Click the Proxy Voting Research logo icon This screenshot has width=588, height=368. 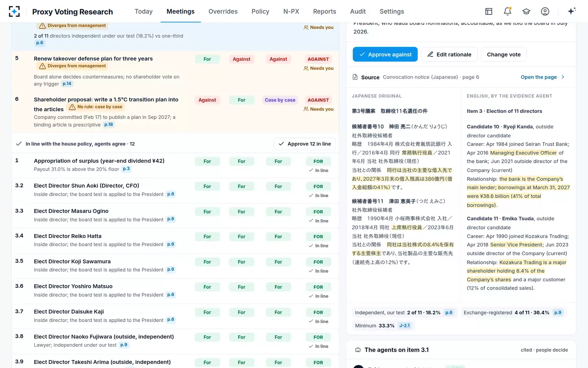pos(14,11)
